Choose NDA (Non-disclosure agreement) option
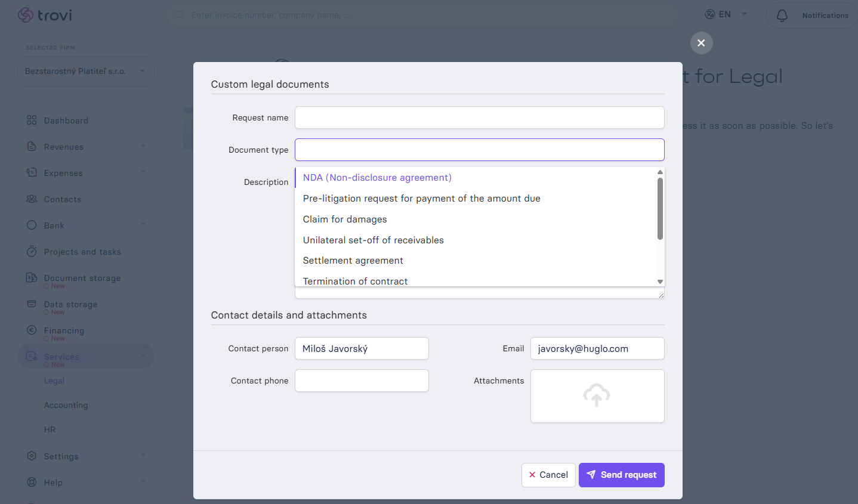 coord(476,178)
